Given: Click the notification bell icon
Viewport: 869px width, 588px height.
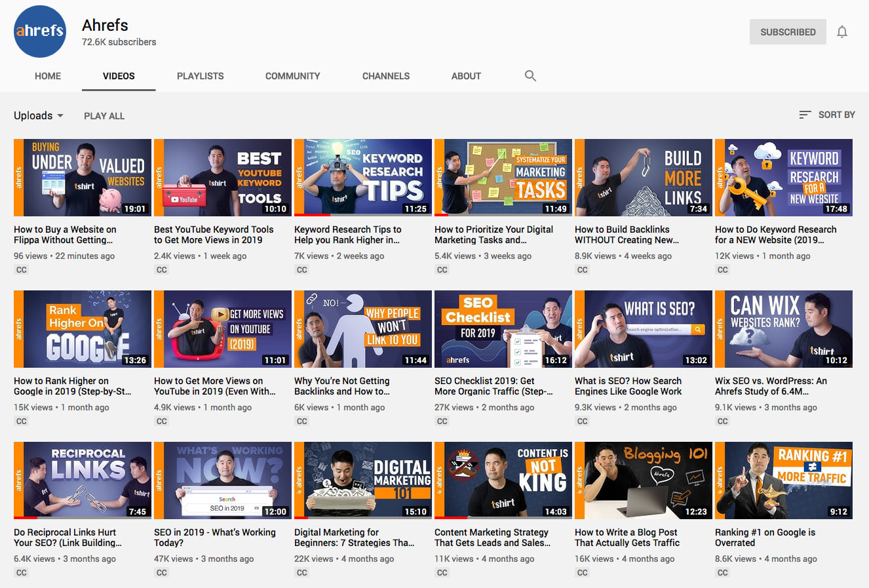Looking at the screenshot, I should (x=842, y=31).
